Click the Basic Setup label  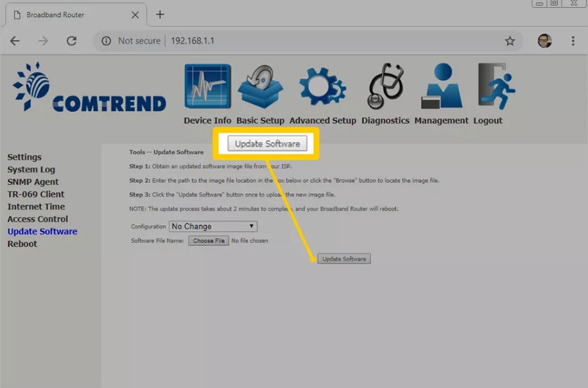[260, 121]
